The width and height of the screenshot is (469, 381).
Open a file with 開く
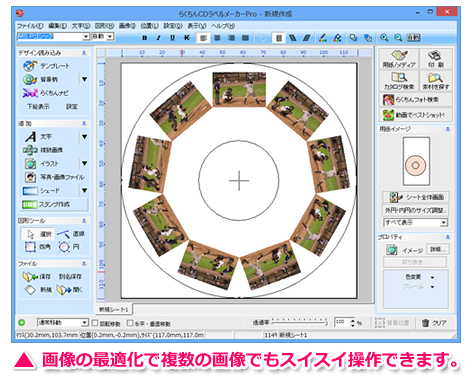coord(69,290)
